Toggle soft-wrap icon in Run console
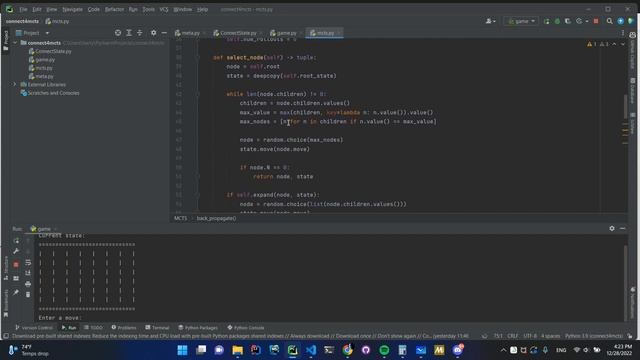Screen dimensions: 640x360 [x=28, y=262]
